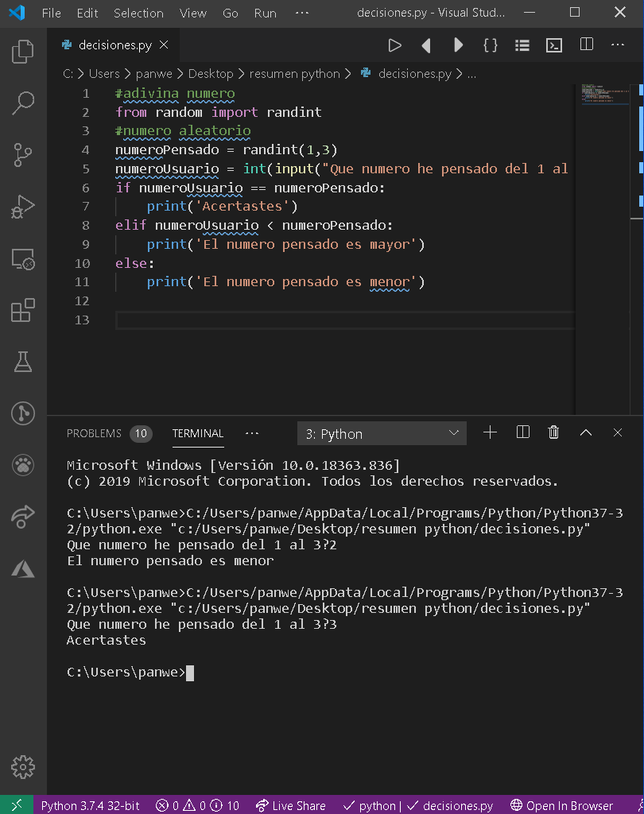Click the comment '#adivina numero' on line 1
The image size is (644, 814).
(175, 94)
